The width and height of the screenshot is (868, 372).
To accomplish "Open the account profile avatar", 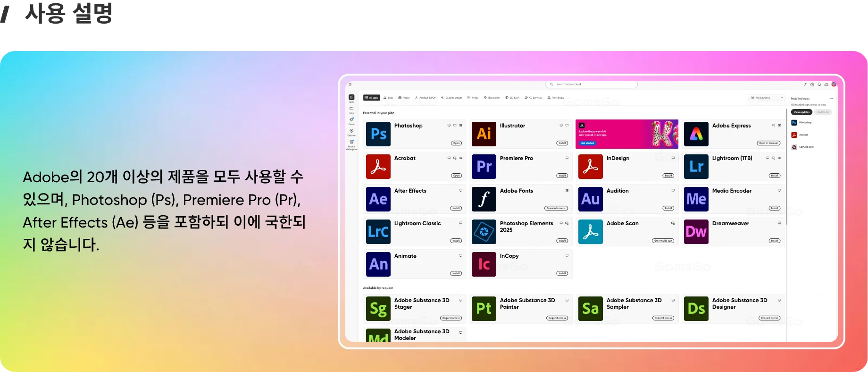I will (x=834, y=85).
